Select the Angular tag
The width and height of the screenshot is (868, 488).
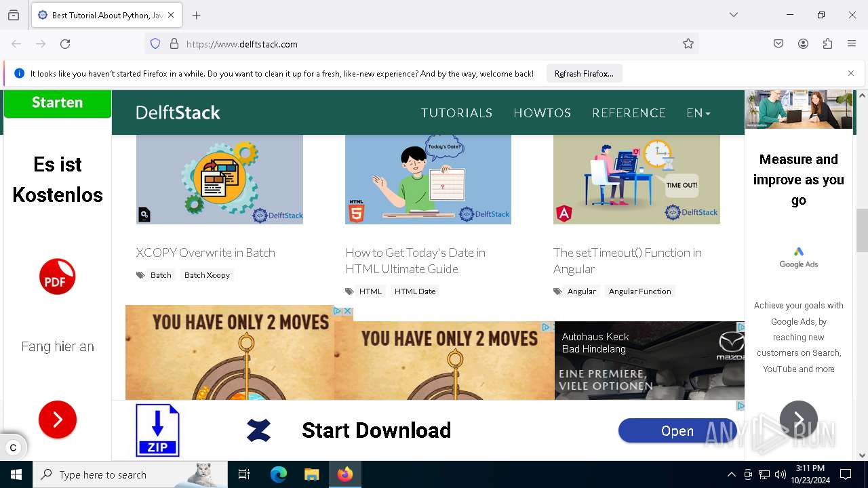[582, 291]
